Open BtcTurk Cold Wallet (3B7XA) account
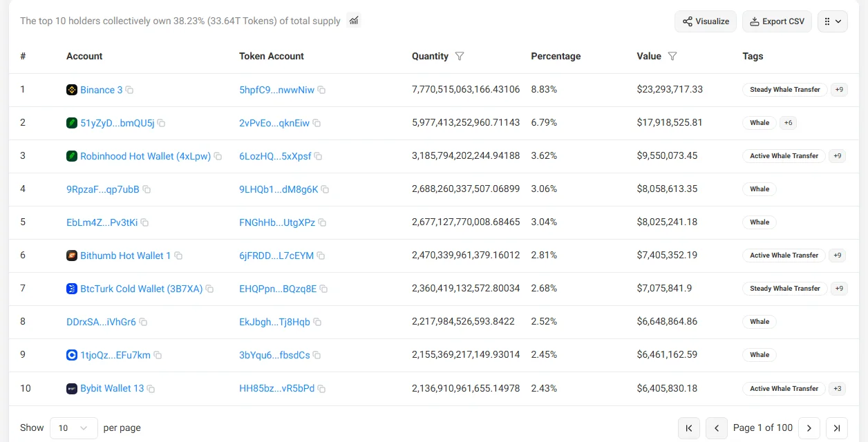Viewport: 868px width, 442px height. point(142,289)
